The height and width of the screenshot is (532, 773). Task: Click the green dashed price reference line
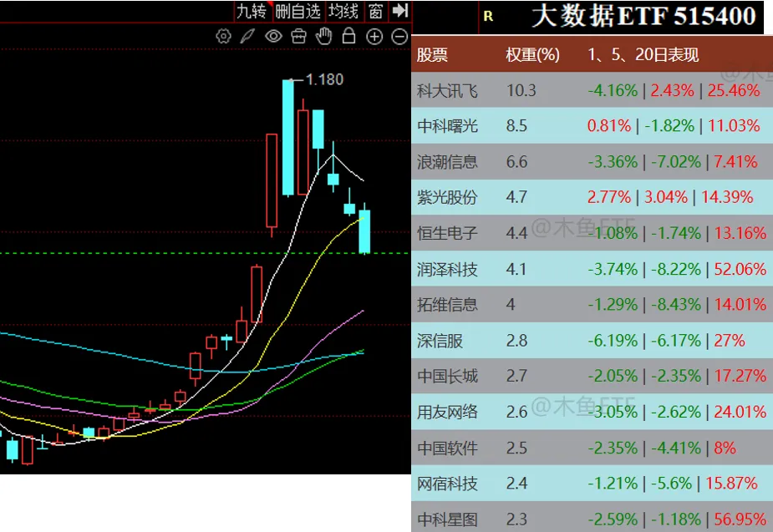pyautogui.click(x=206, y=253)
